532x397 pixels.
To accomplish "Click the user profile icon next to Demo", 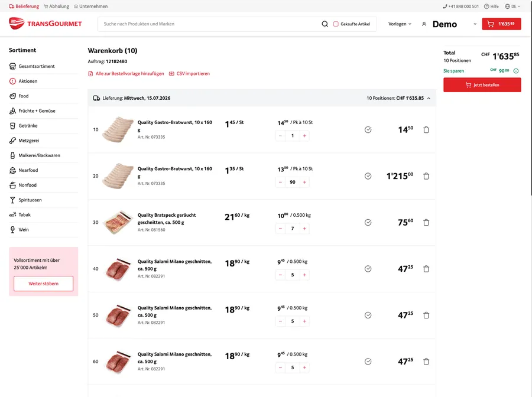I will coord(424,24).
